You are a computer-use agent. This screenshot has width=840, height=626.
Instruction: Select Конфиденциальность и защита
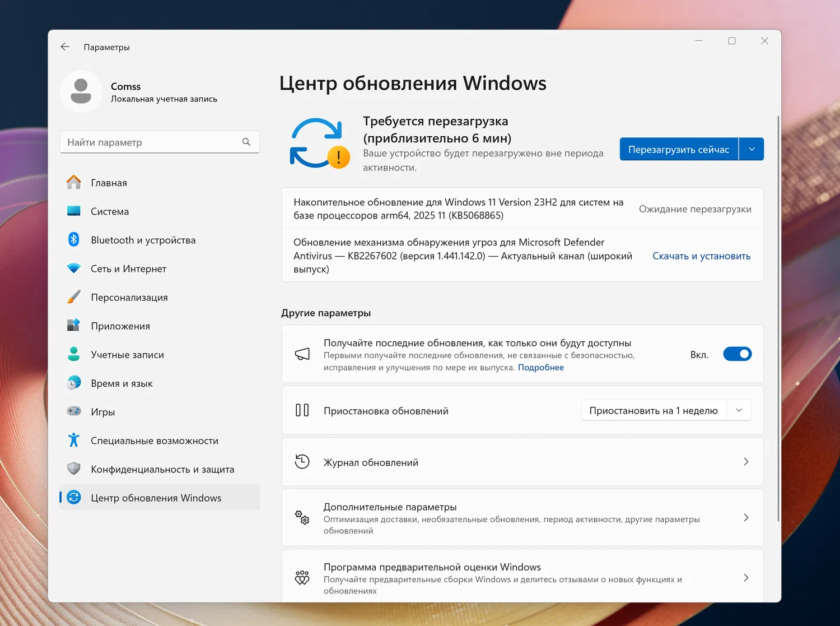[x=160, y=469]
